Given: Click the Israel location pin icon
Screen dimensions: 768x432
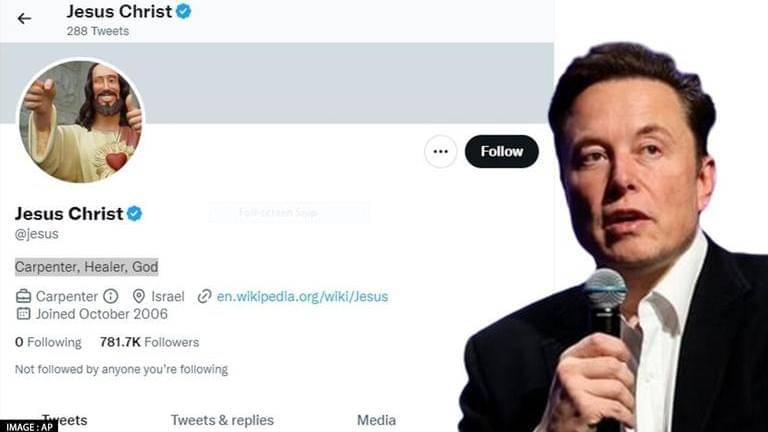Looking at the screenshot, I should pyautogui.click(x=139, y=296).
